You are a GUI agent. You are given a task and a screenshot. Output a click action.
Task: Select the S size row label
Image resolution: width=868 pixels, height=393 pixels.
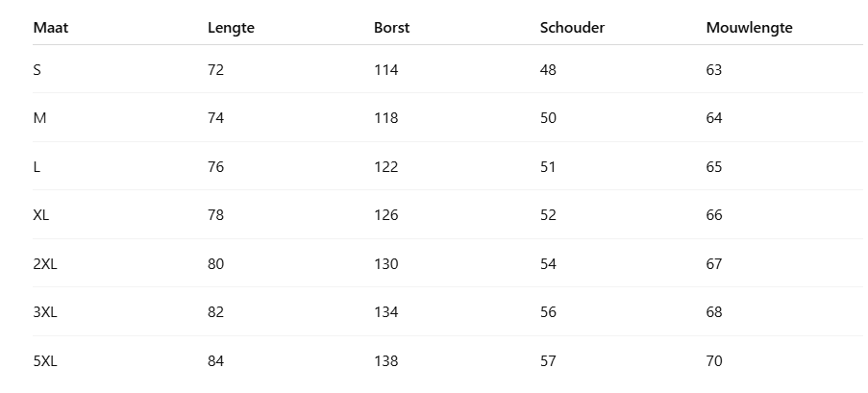point(37,70)
